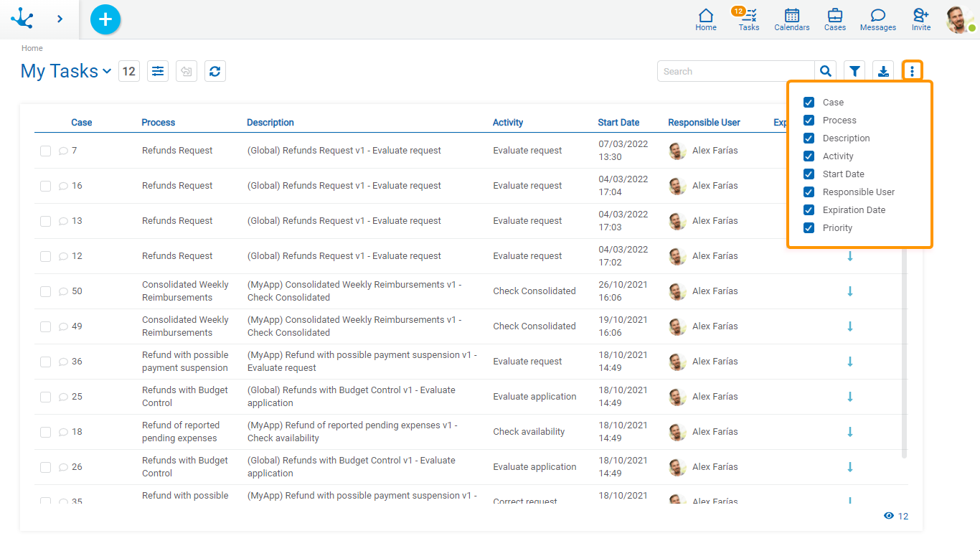Screen dimensions: 980x551
Task: Sort by the Start Date column header
Action: pyautogui.click(x=618, y=123)
